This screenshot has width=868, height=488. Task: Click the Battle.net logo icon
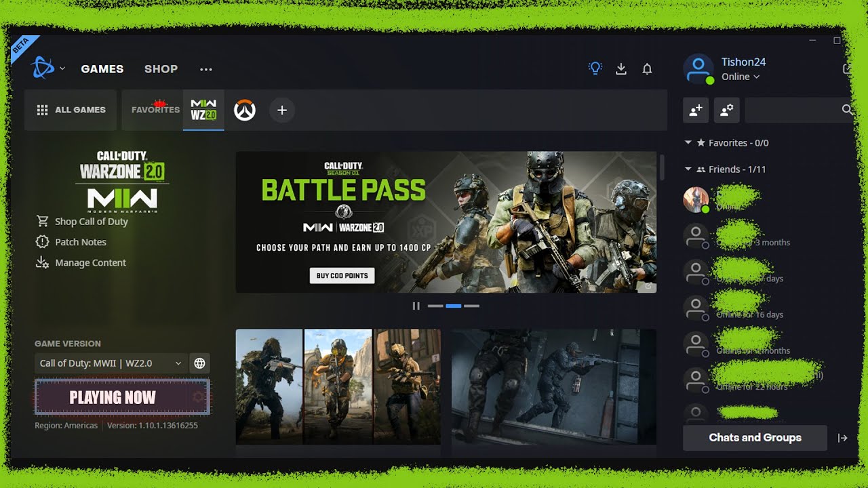(x=42, y=68)
